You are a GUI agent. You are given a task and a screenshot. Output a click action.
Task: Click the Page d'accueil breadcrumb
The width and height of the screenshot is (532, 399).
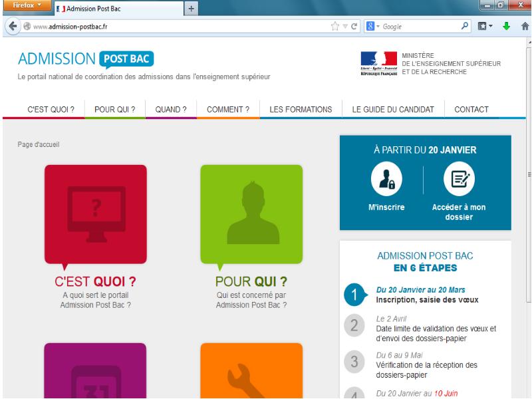[x=39, y=144]
